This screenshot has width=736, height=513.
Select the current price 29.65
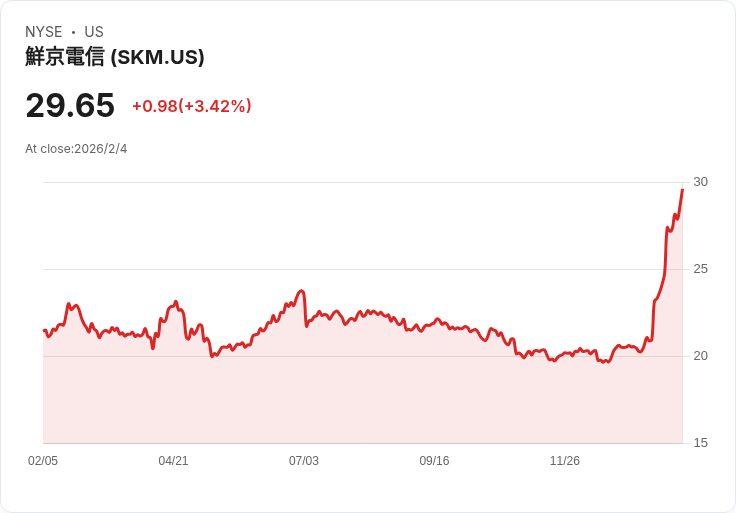[x=70, y=105]
